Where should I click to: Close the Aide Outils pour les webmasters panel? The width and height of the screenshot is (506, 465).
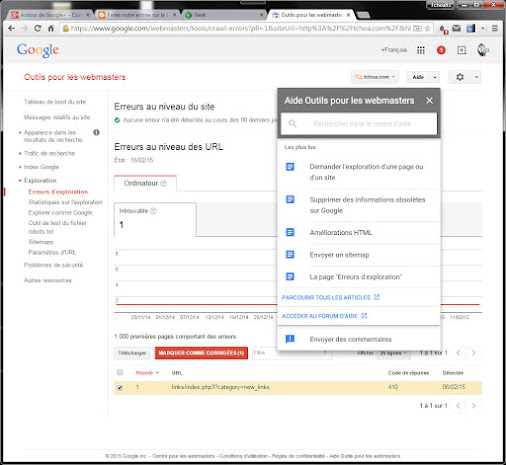click(429, 100)
